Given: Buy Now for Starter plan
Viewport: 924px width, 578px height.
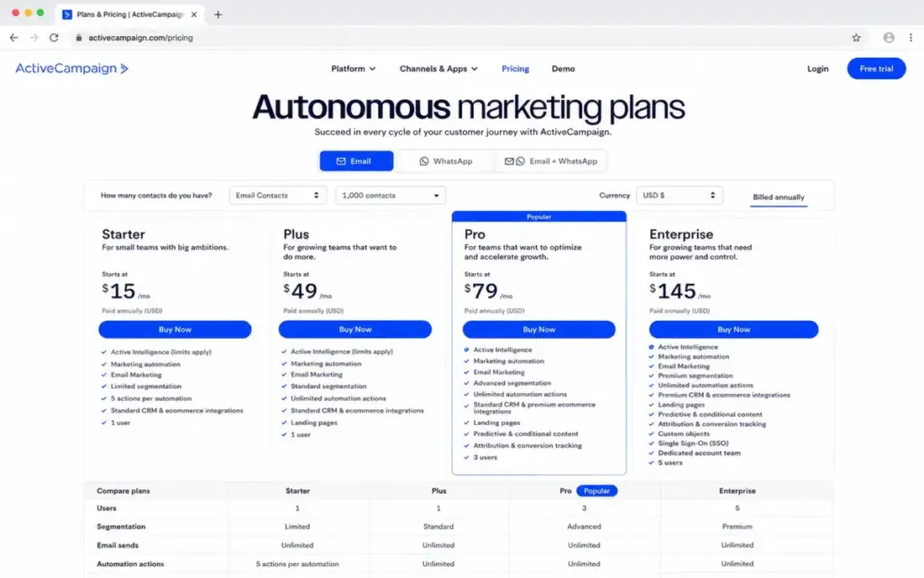Looking at the screenshot, I should [x=175, y=330].
